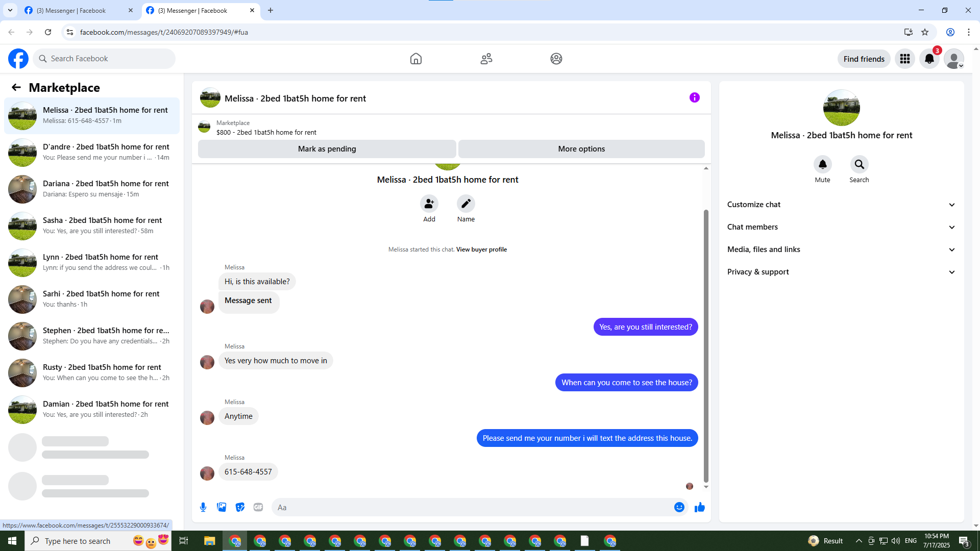
Task: Open the taskbar clock and calendar
Action: coord(937,541)
